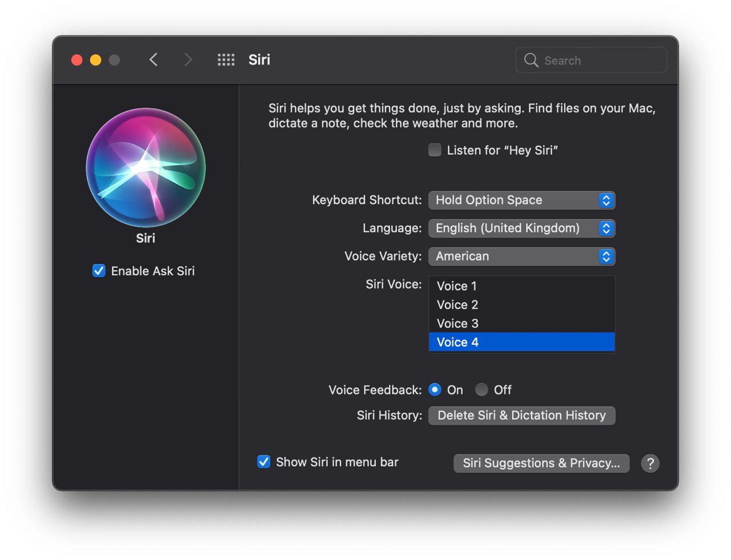The image size is (731, 560).
Task: Open the Voice Variety dropdown
Action: click(x=521, y=256)
